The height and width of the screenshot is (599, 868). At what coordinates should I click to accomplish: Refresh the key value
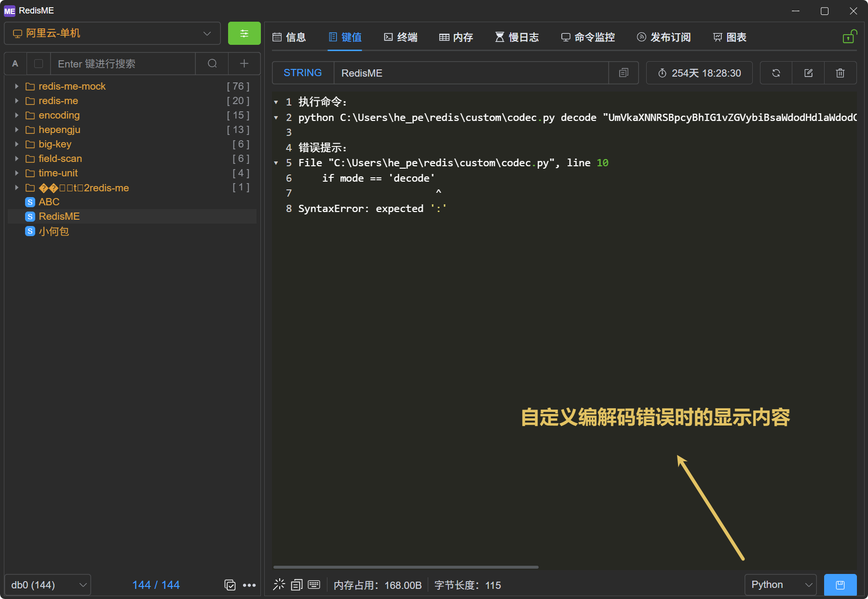click(776, 73)
